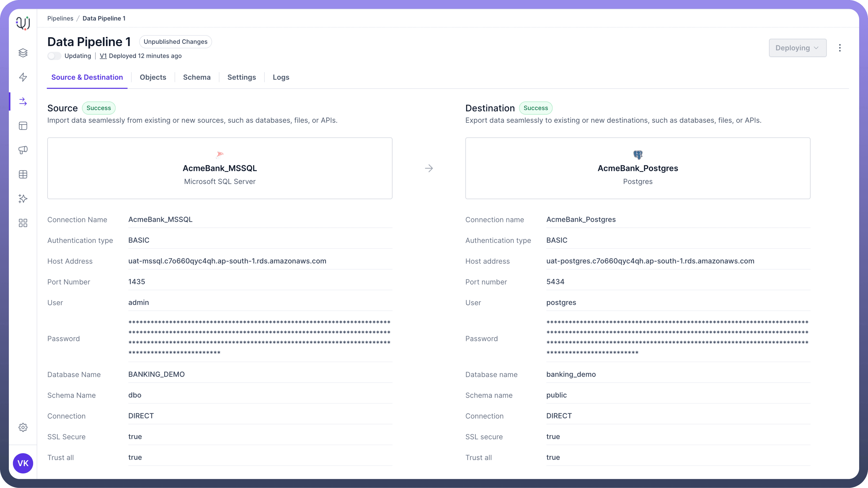Screen dimensions: 868x488
Task: Open the stacked layers sidebar icon
Action: tap(23, 53)
